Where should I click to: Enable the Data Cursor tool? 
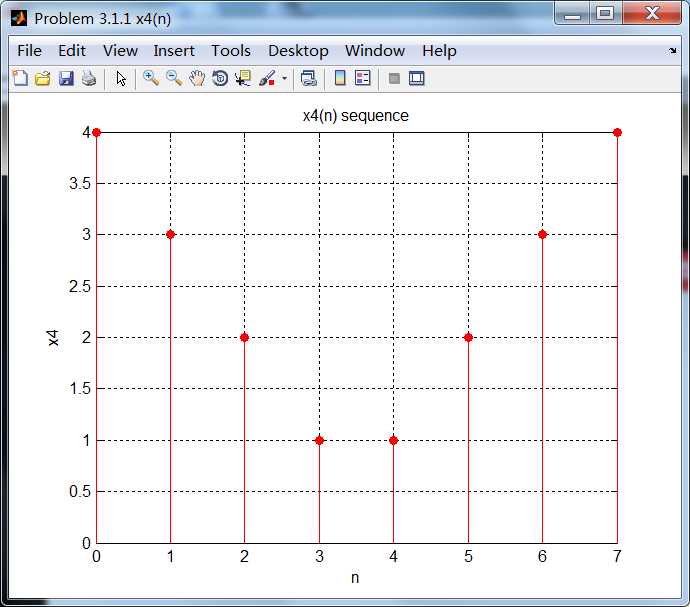click(x=242, y=79)
